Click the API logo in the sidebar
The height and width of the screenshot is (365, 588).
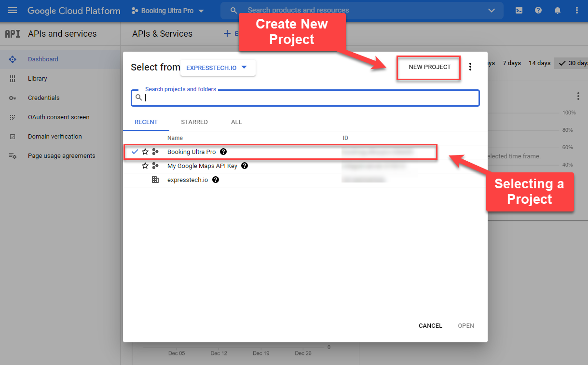[13, 34]
